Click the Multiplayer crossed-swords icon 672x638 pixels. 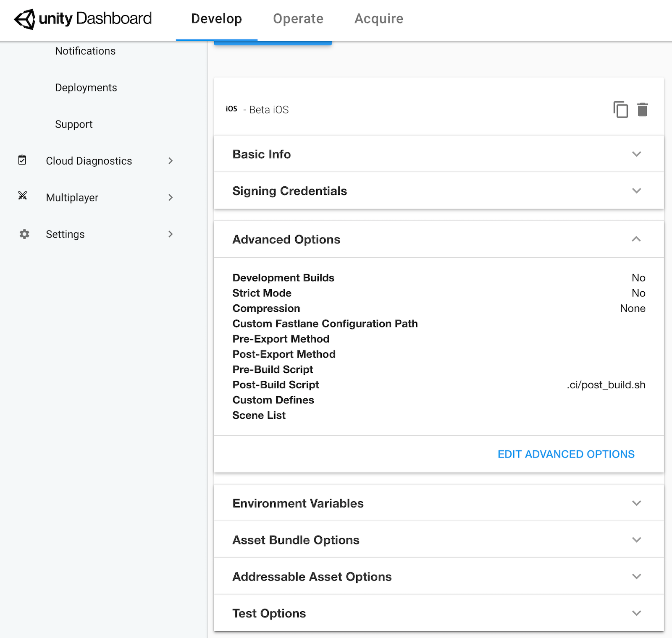coord(23,197)
